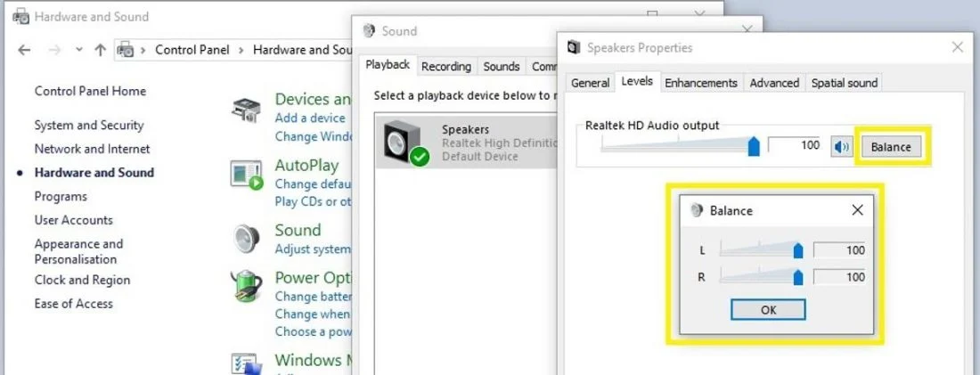Screen dimensions: 980x375
Task: Switch to Playback tab in Sound window
Action: [388, 65]
